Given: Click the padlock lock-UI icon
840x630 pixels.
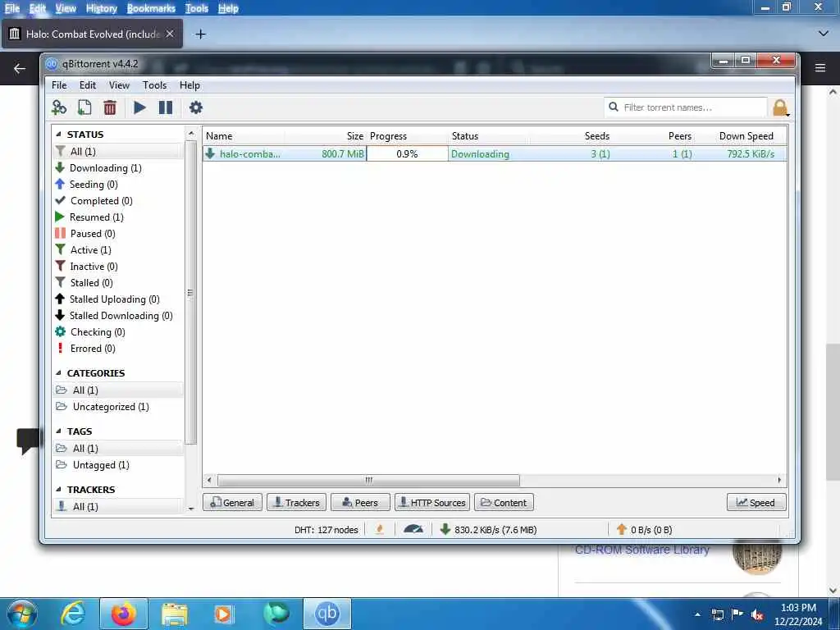Looking at the screenshot, I should point(780,107).
